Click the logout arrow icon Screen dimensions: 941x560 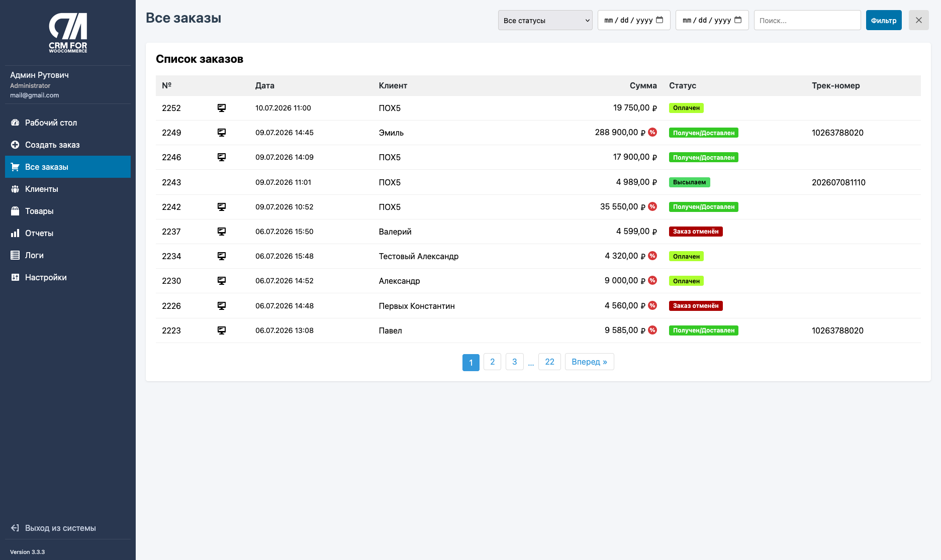point(15,528)
